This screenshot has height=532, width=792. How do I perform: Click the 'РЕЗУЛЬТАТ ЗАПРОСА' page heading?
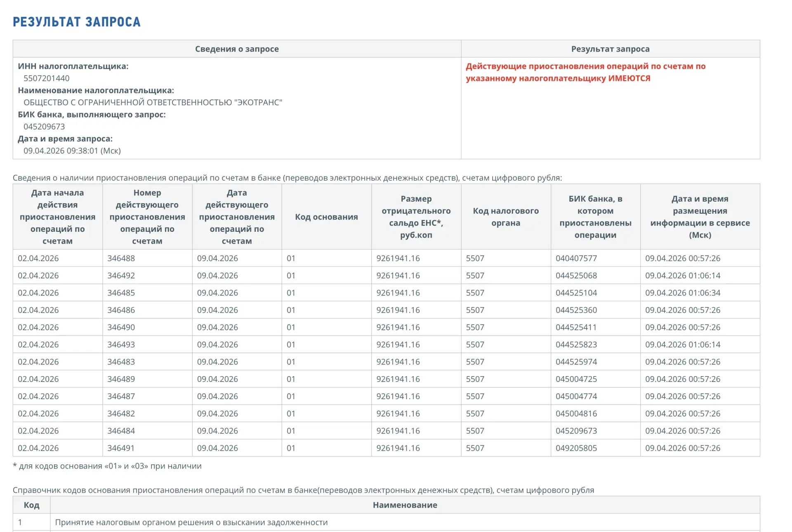point(77,22)
